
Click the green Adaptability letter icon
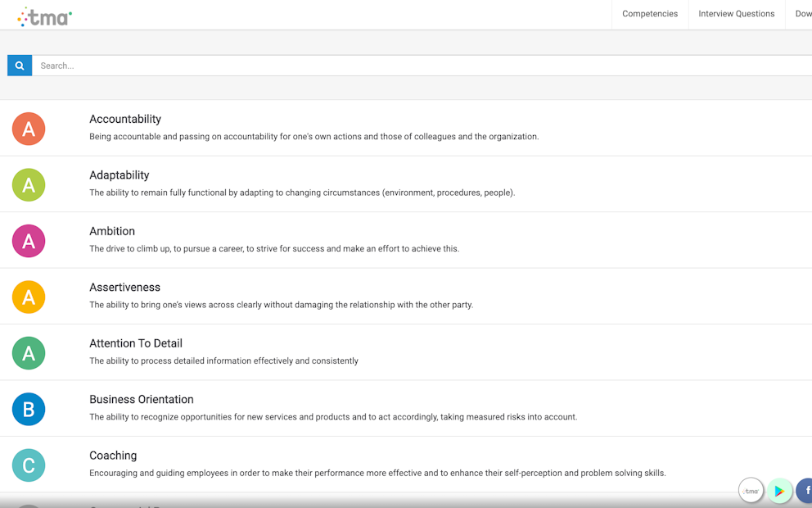point(29,185)
